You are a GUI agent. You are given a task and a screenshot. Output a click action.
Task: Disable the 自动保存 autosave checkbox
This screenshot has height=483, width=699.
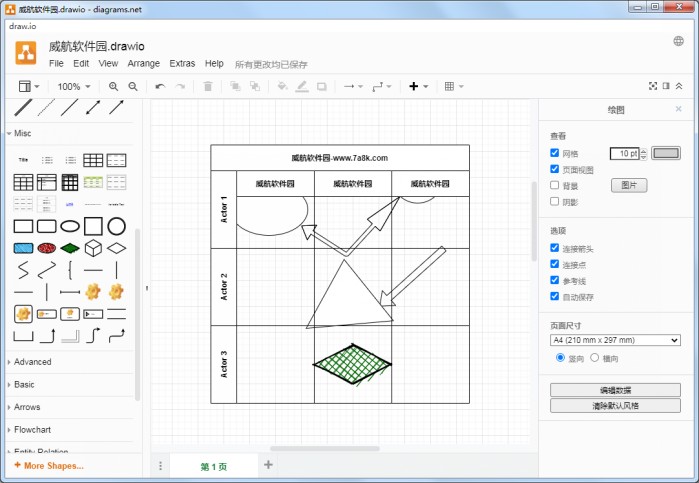pyautogui.click(x=555, y=296)
